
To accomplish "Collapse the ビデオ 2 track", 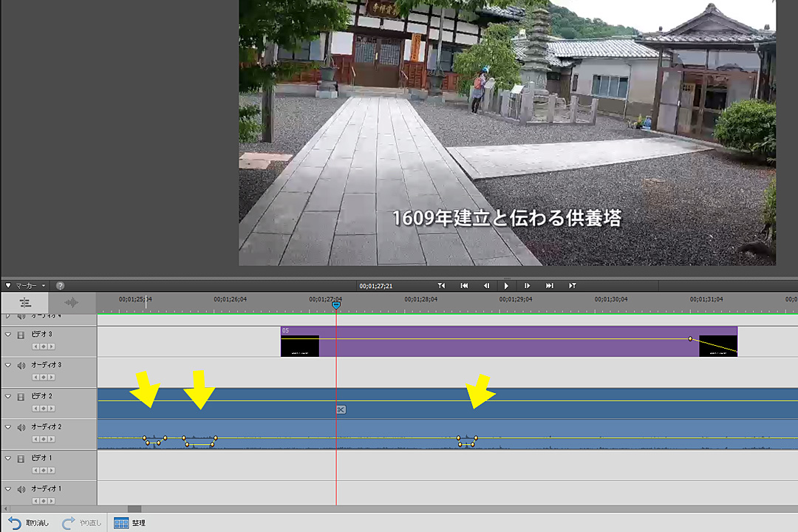I will pos(9,396).
